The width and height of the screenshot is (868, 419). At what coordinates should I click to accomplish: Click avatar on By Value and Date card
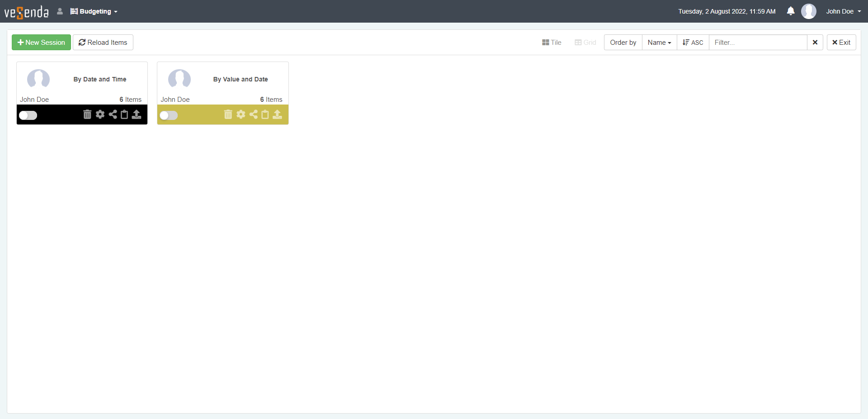[x=179, y=79]
